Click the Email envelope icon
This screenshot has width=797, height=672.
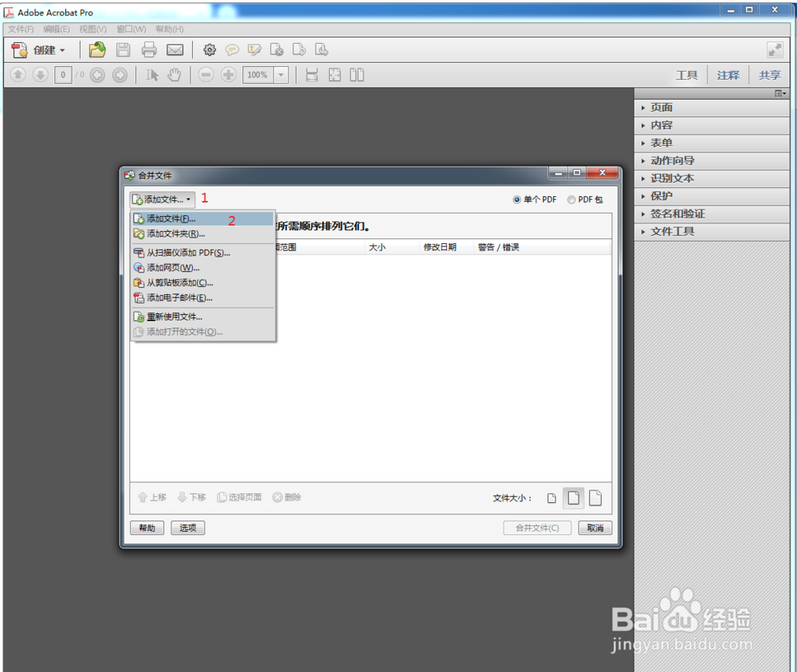[x=175, y=49]
